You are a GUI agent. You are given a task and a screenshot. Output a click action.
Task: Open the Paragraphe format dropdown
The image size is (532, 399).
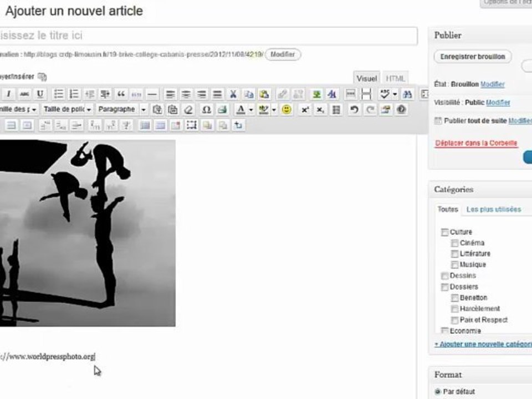click(x=121, y=110)
